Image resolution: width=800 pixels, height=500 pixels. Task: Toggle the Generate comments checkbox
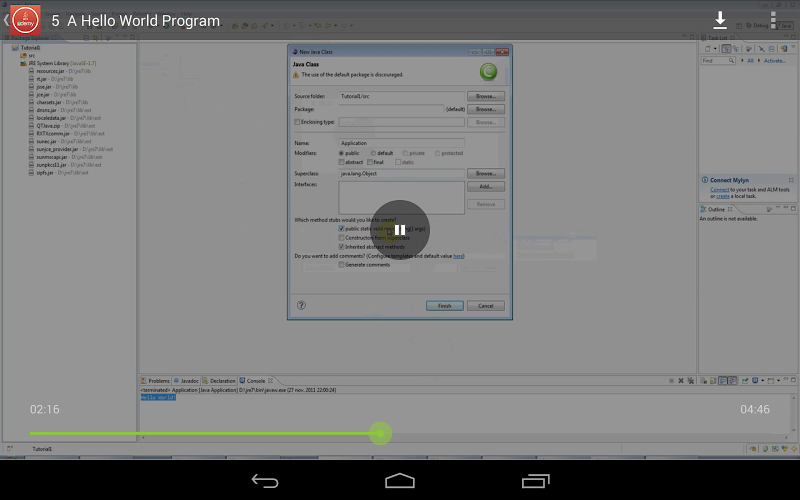(342, 265)
